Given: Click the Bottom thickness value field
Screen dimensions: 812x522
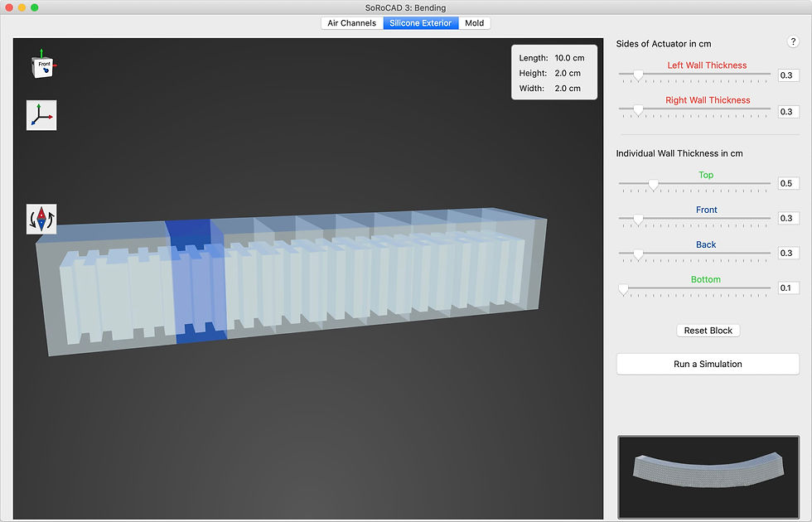Looking at the screenshot, I should pos(788,288).
